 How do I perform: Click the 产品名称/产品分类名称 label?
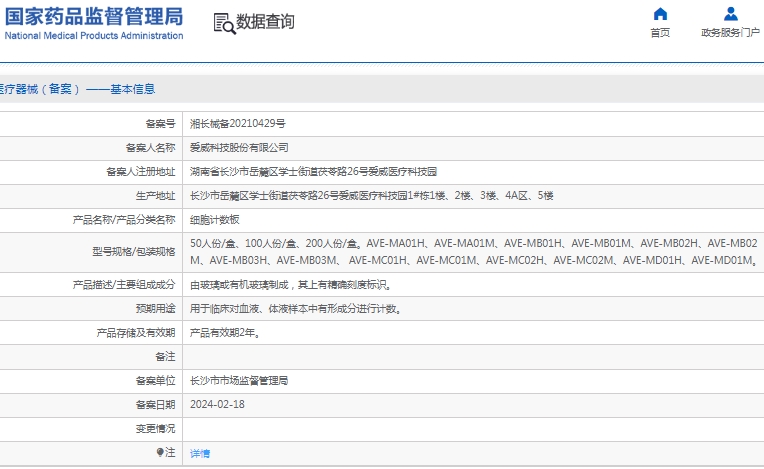pos(124,220)
